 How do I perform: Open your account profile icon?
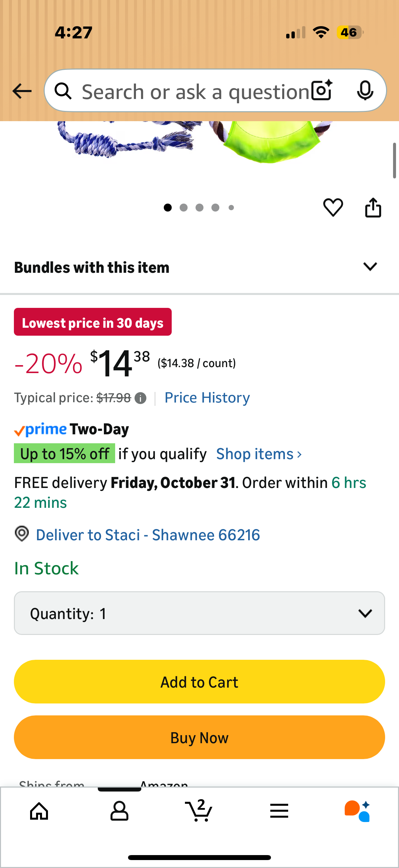(119, 811)
